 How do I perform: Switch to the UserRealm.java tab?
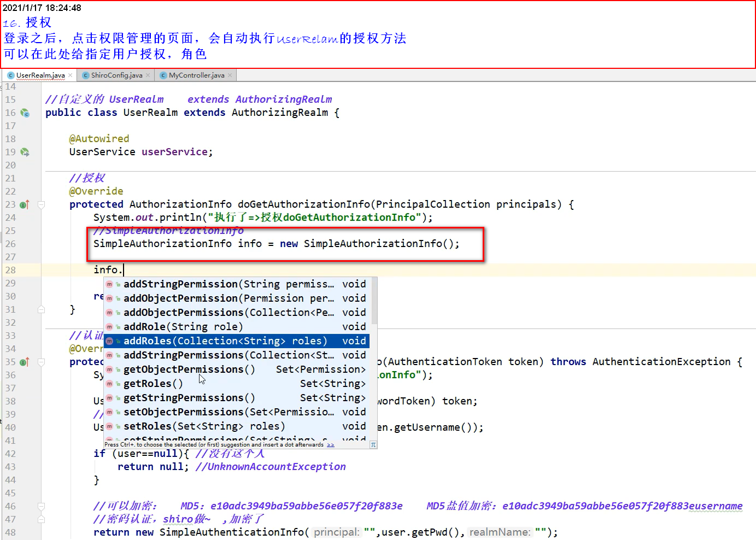click(x=40, y=75)
